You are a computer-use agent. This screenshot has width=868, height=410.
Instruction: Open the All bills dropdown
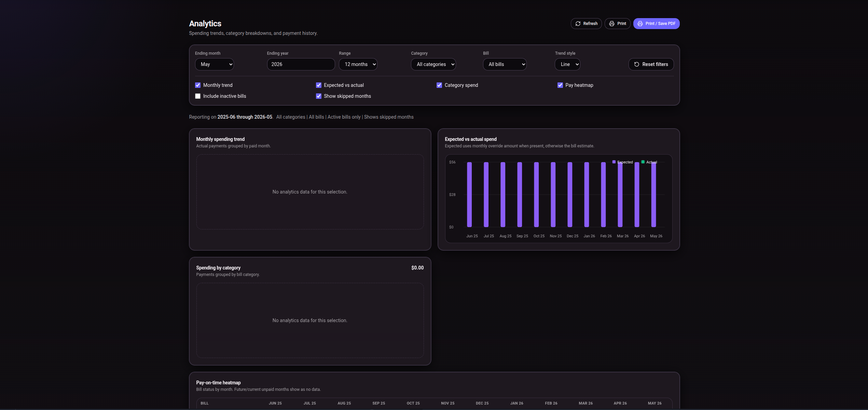(505, 64)
